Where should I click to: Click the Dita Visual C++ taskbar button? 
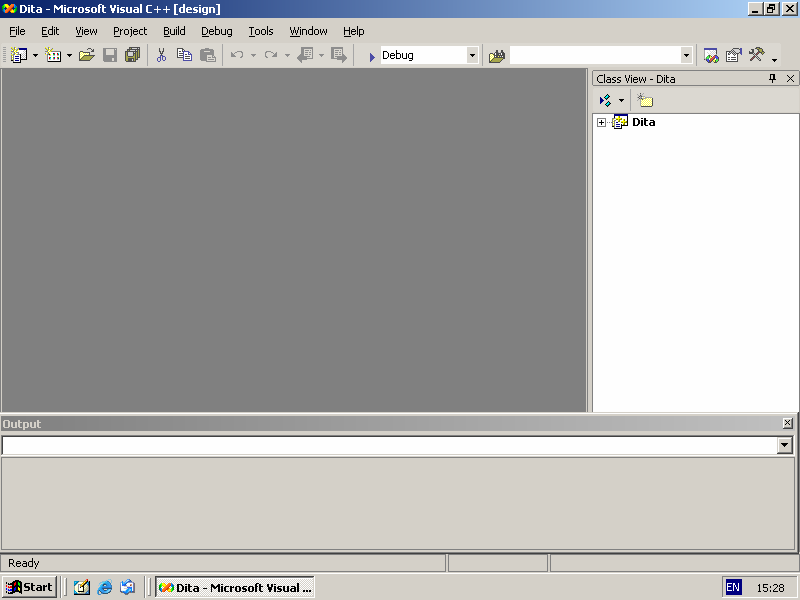click(x=235, y=587)
